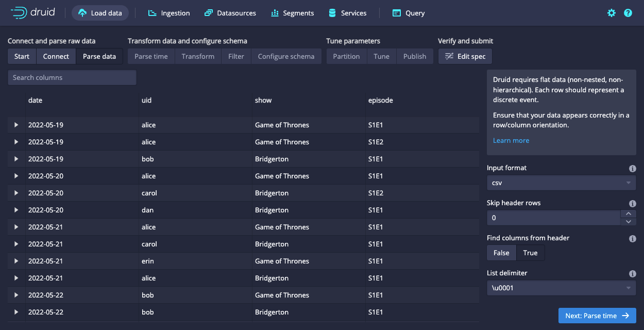Image resolution: width=644 pixels, height=330 pixels.
Task: Click the help question mark icon
Action: (x=628, y=12)
